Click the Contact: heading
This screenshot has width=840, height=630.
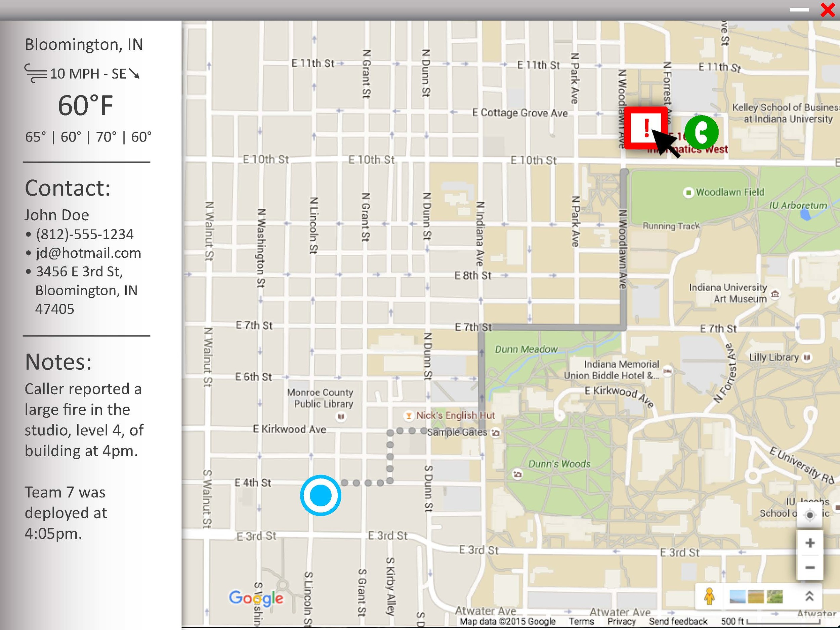(x=68, y=188)
